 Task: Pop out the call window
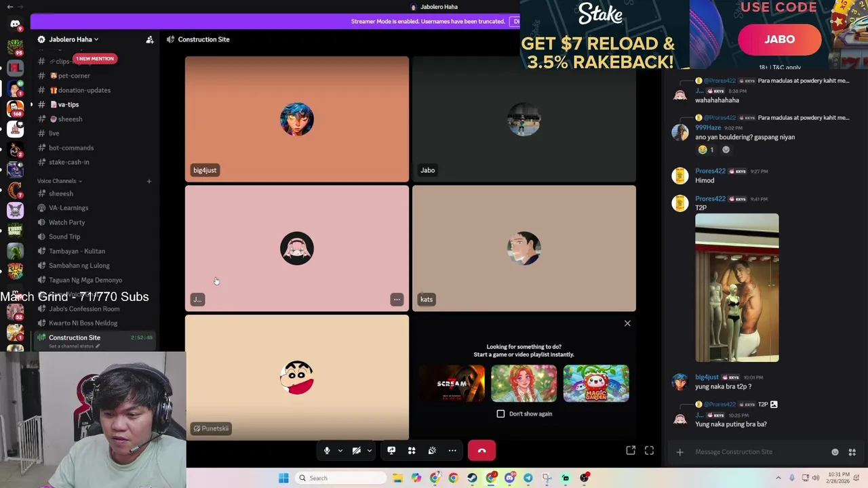click(x=631, y=451)
